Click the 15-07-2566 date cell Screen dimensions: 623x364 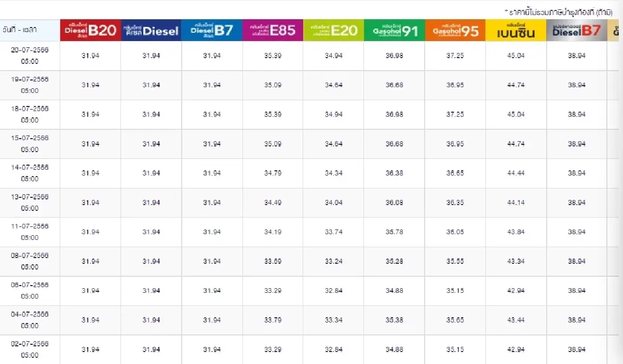(x=30, y=144)
